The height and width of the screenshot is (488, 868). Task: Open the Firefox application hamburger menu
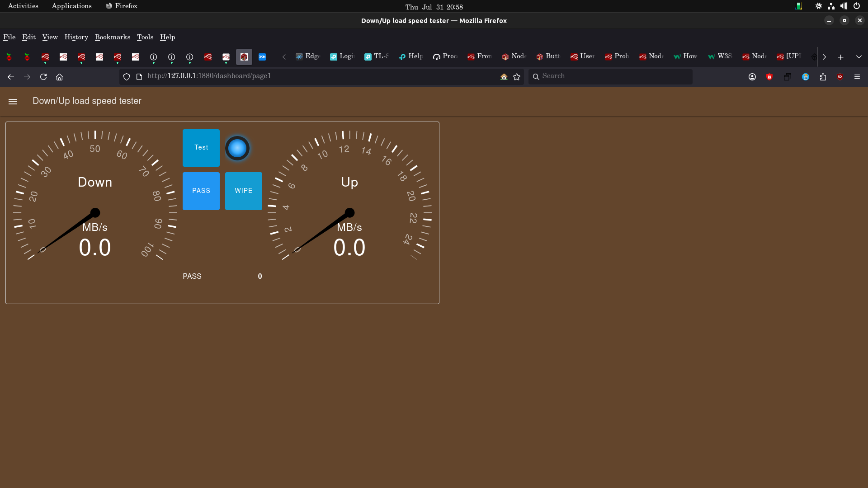point(857,77)
